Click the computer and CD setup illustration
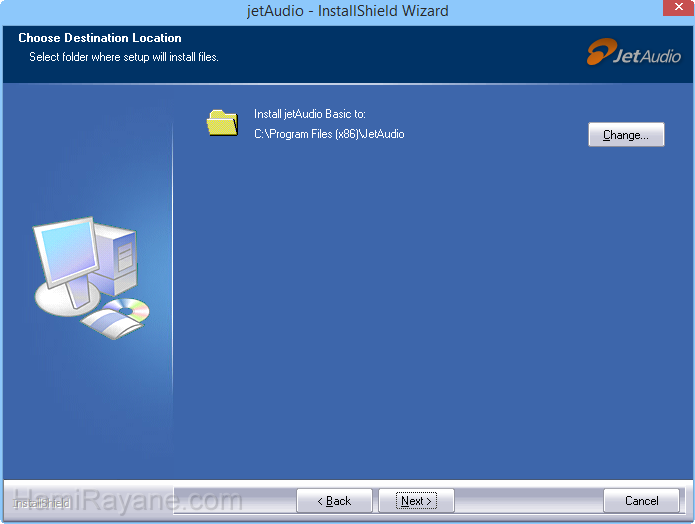The image size is (695, 524). point(91,278)
